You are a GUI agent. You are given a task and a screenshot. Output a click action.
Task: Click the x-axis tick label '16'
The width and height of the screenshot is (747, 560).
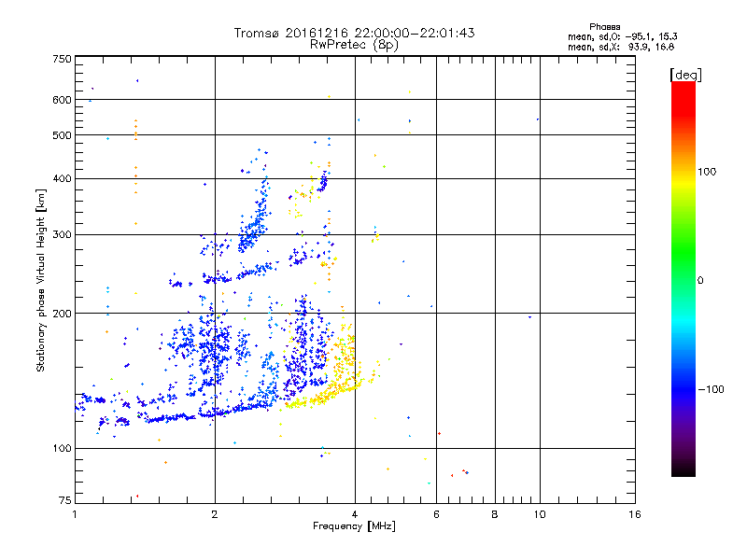(x=635, y=514)
